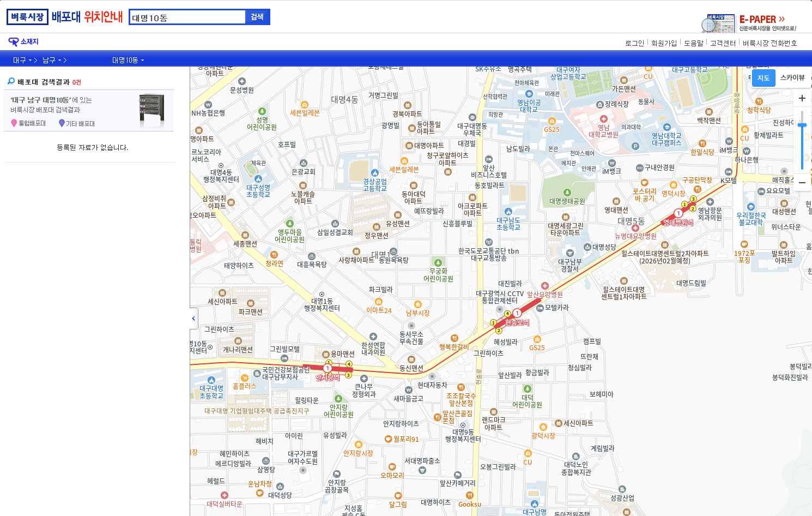Click the 우리절한국 불교대학 icon
812x516 pixels.
751,207
